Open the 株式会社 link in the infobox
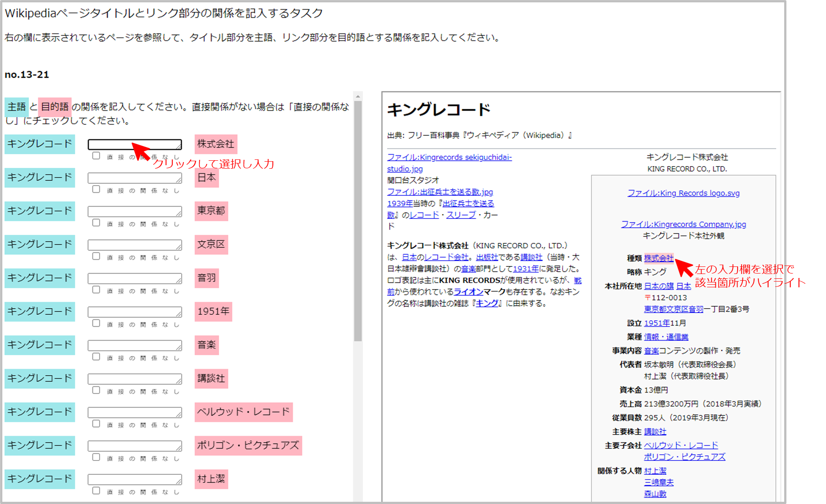Screen dimensions: 826x504 [659, 258]
